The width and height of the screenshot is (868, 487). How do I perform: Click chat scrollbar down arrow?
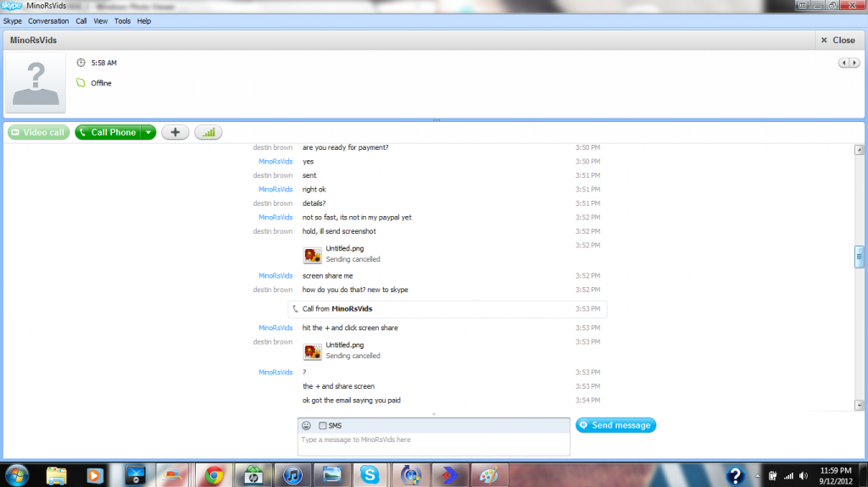(860, 405)
